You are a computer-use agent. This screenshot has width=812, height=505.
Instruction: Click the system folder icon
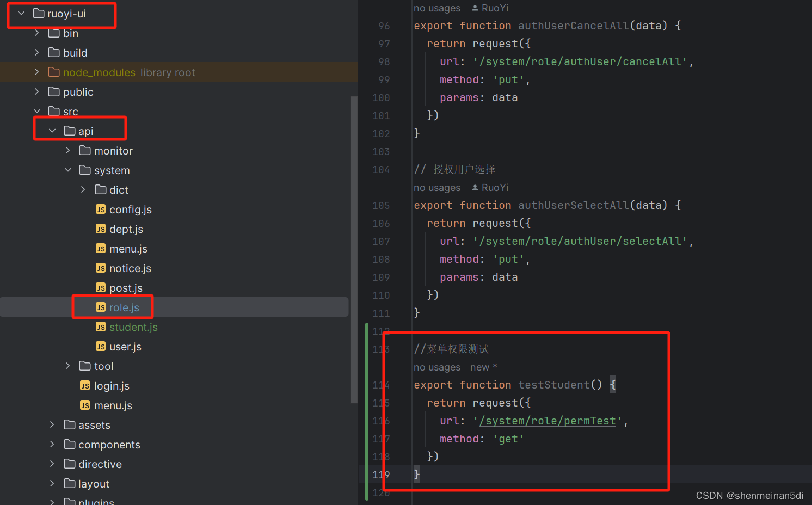[x=85, y=170]
